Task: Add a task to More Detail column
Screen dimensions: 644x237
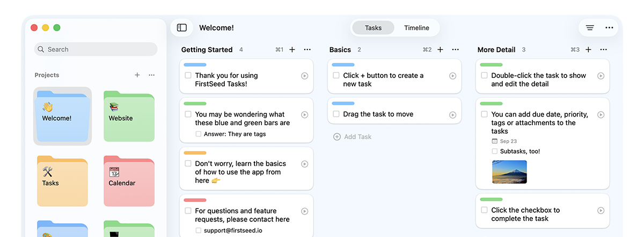Action: 588,49
